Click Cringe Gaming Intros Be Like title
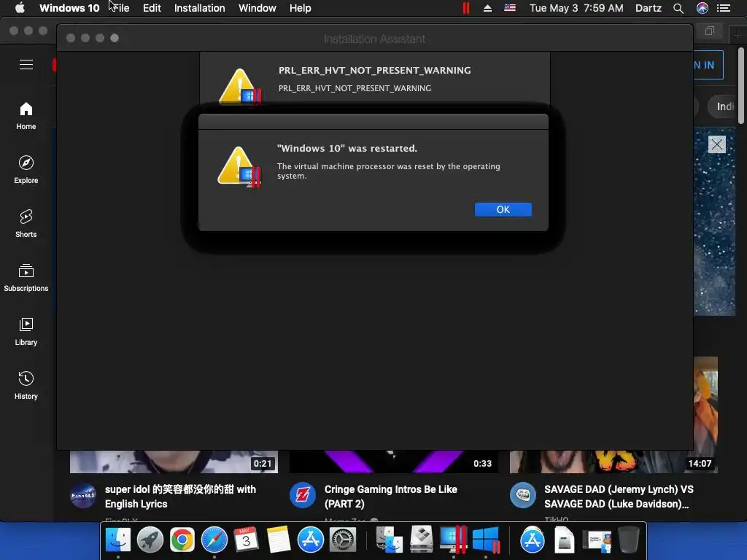The image size is (747, 560). point(391,496)
